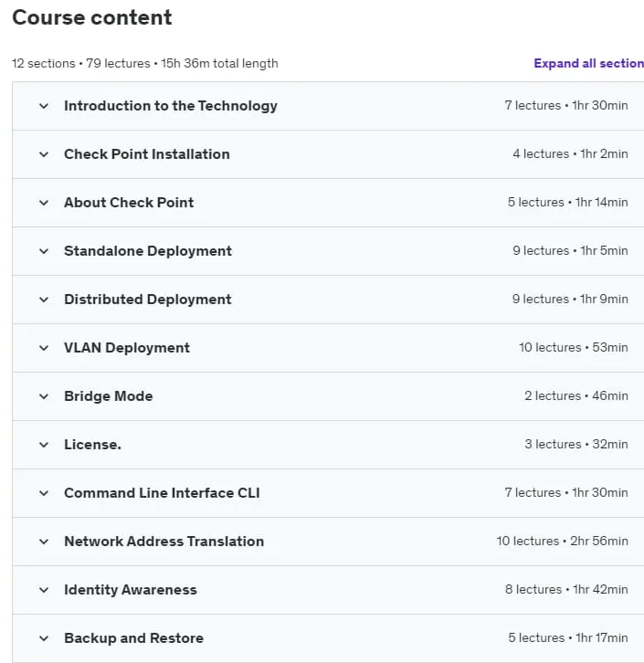The image size is (644, 663).
Task: Expand the Backup and Restore chevron
Action: (44, 638)
